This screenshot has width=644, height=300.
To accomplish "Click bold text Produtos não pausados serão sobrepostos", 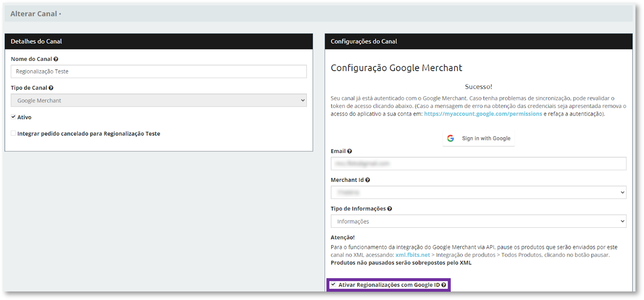I will coord(401,263).
